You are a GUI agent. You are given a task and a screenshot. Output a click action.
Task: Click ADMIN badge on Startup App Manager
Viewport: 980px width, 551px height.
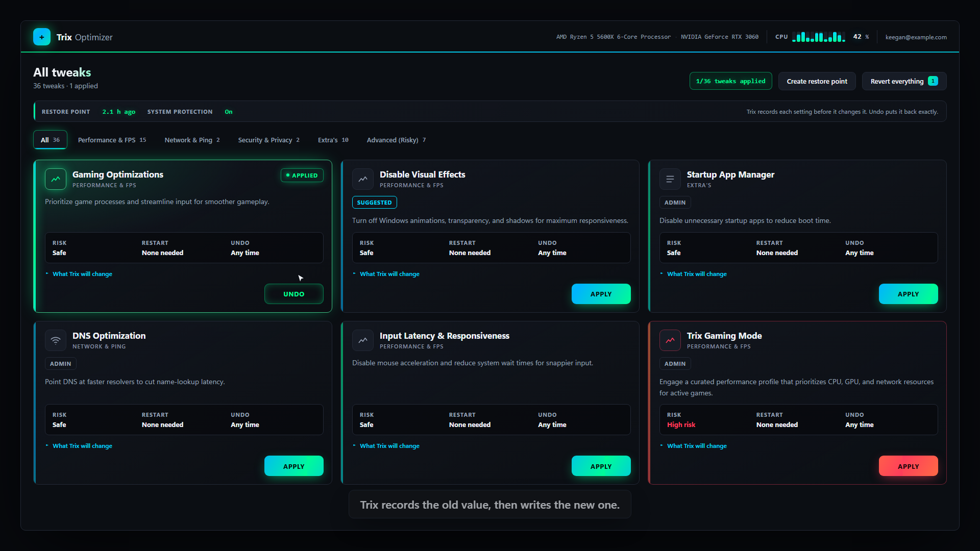tap(675, 203)
